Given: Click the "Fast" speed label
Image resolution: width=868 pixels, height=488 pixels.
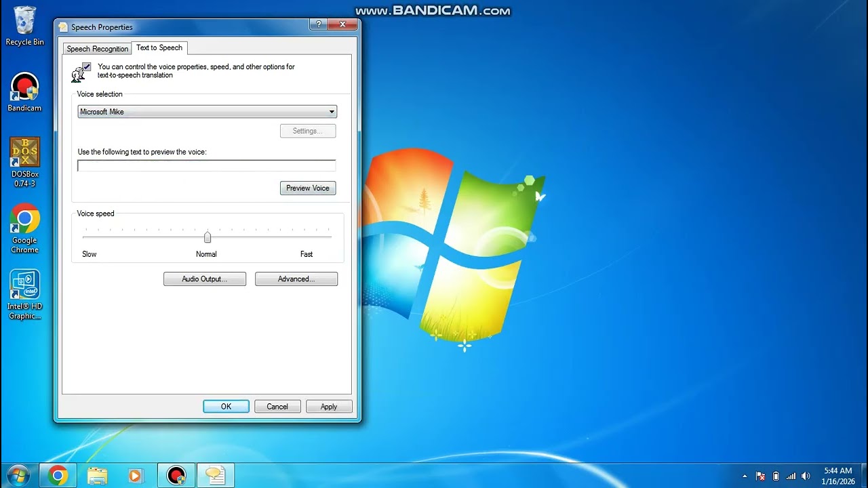Looking at the screenshot, I should [307, 254].
